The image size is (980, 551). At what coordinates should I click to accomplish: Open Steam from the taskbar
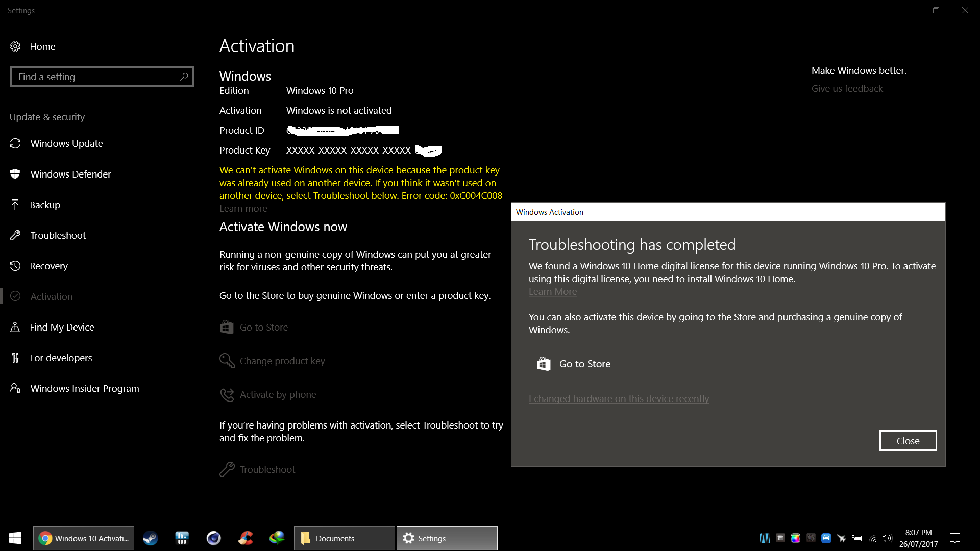[150, 538]
